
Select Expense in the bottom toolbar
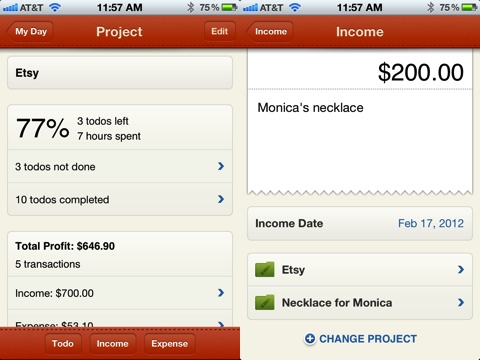tap(170, 343)
